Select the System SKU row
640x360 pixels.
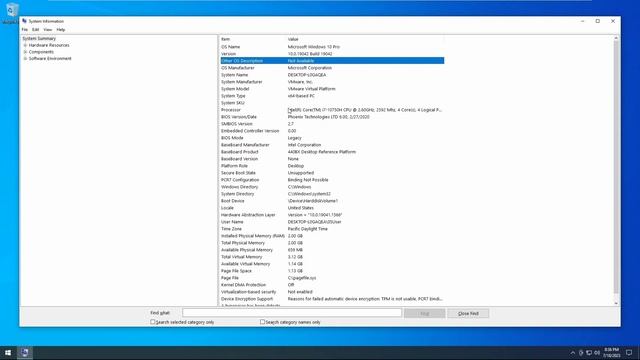coord(332,103)
